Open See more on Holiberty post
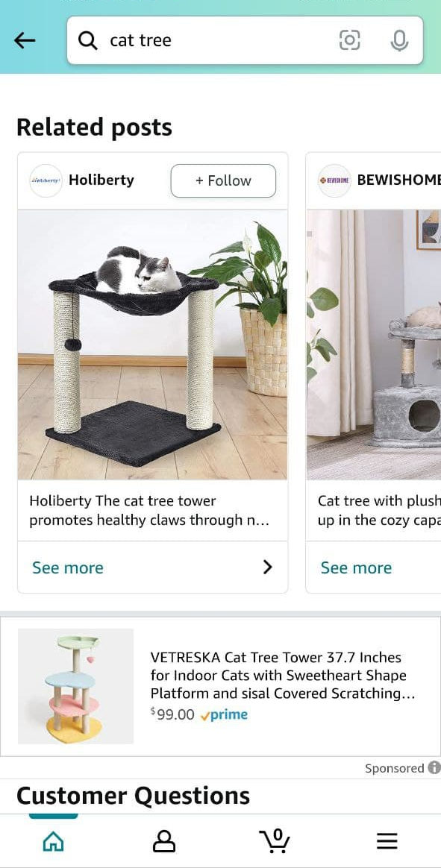This screenshot has width=441, height=868. click(x=68, y=567)
